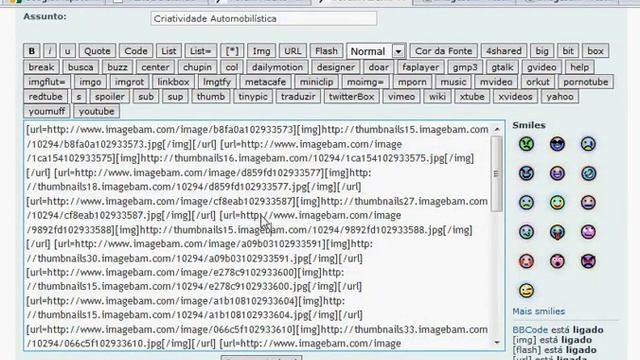Insert the green angry smiley
Screen dimensions: 640x360
(527, 144)
